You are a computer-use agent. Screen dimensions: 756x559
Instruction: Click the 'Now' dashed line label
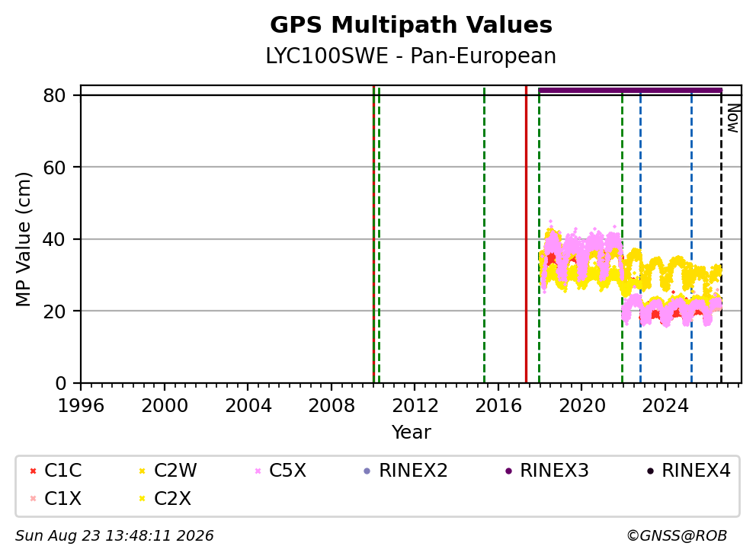733,118
